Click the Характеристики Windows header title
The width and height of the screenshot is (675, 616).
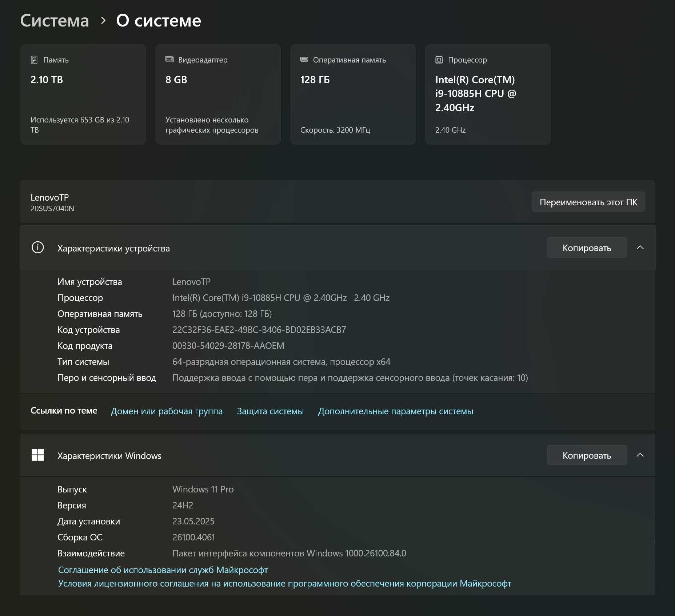pyautogui.click(x=109, y=456)
